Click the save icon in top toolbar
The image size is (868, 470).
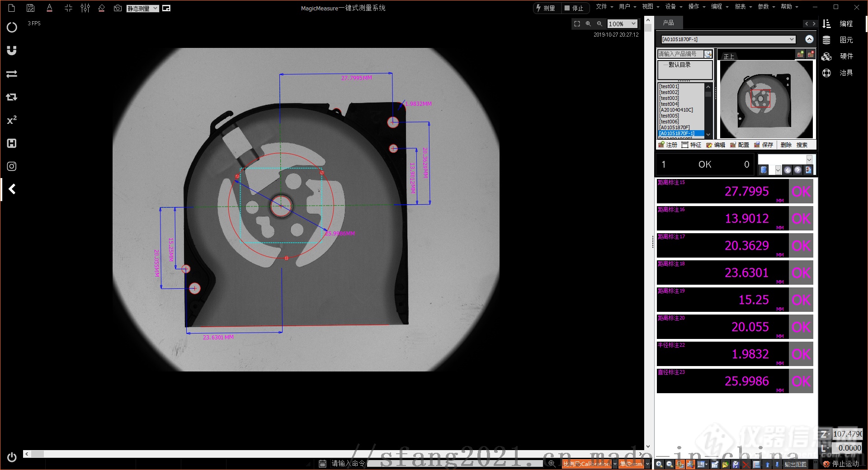point(30,8)
